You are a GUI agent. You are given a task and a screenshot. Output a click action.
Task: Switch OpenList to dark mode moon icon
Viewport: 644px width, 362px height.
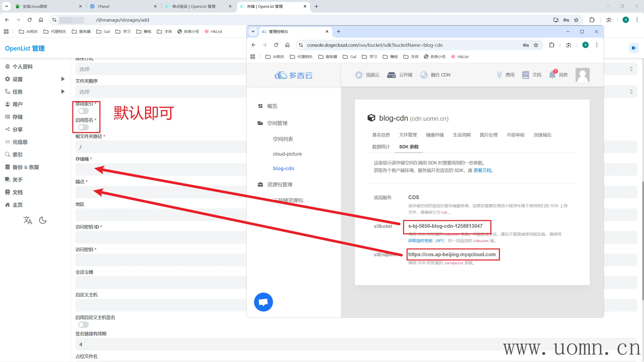coord(43,220)
